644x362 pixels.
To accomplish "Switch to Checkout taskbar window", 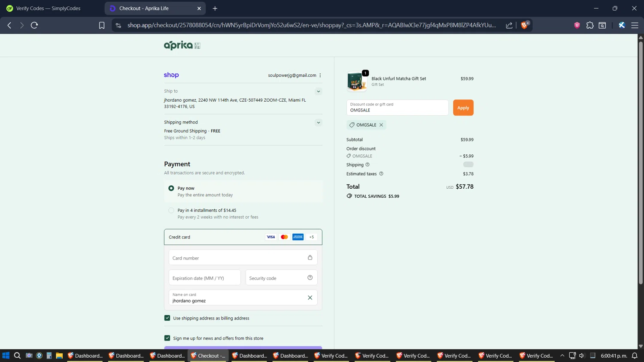I will click(208, 356).
